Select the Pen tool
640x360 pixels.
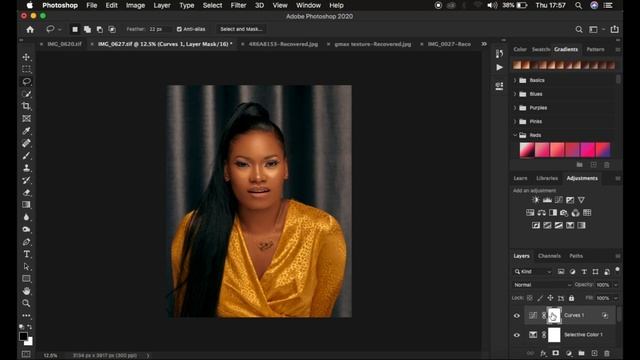click(27, 242)
